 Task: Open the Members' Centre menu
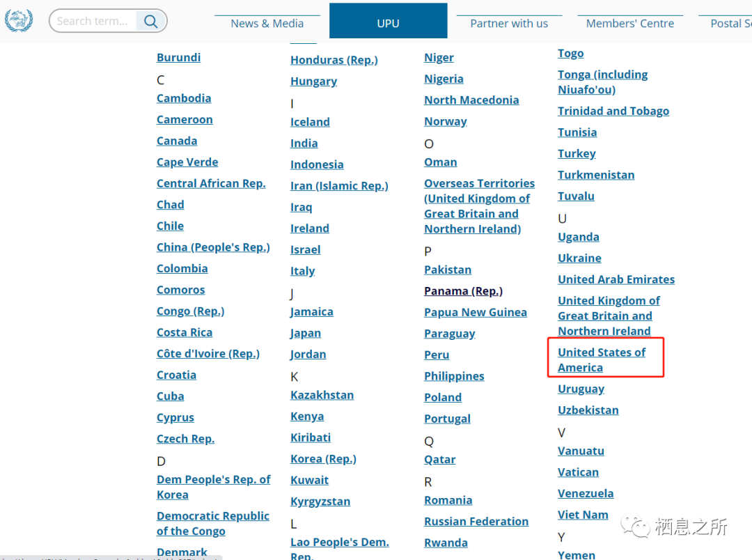pyautogui.click(x=629, y=24)
